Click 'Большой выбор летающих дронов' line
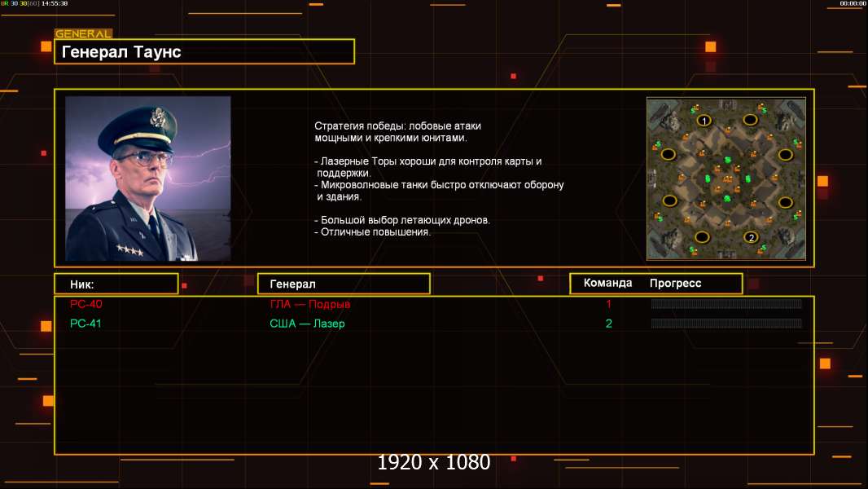This screenshot has width=868, height=489. point(402,220)
